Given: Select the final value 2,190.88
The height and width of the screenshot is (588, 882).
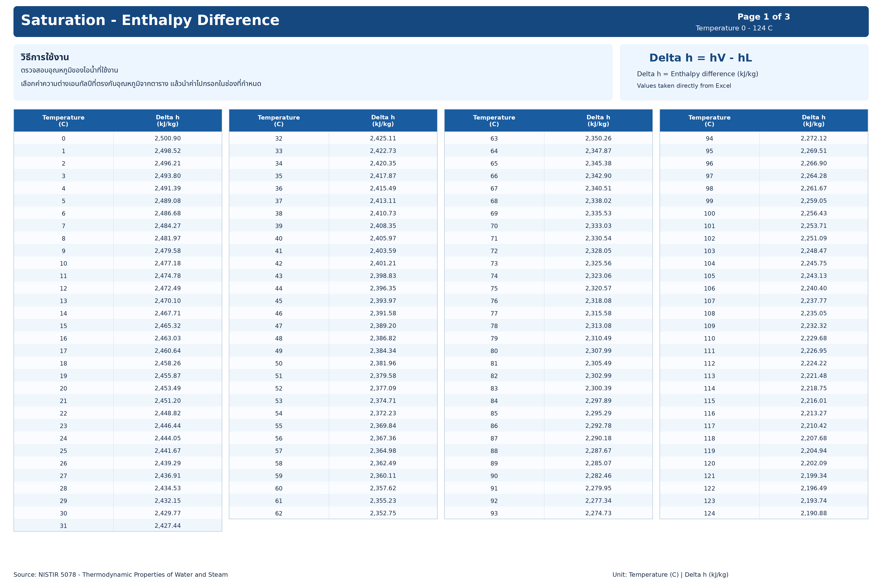Looking at the screenshot, I should click(813, 513).
